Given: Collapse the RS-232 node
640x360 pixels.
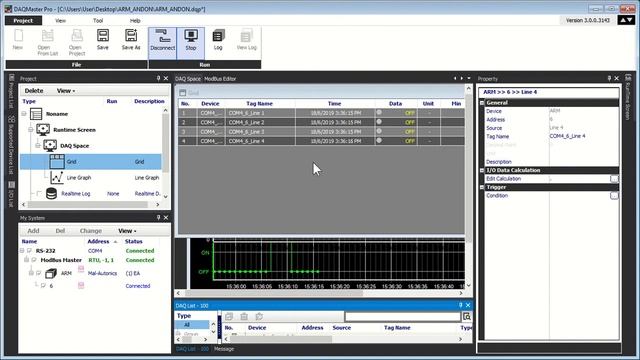Looking at the screenshot, I should pos(22,251).
